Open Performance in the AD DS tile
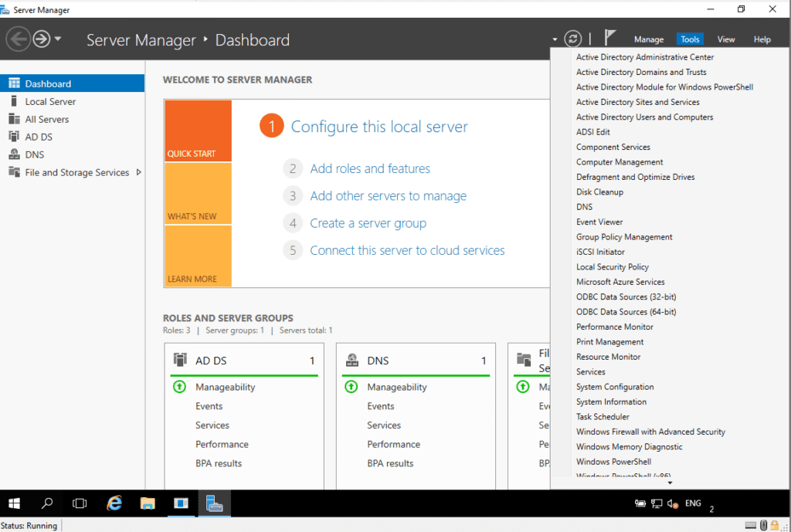791x532 pixels. pos(222,444)
